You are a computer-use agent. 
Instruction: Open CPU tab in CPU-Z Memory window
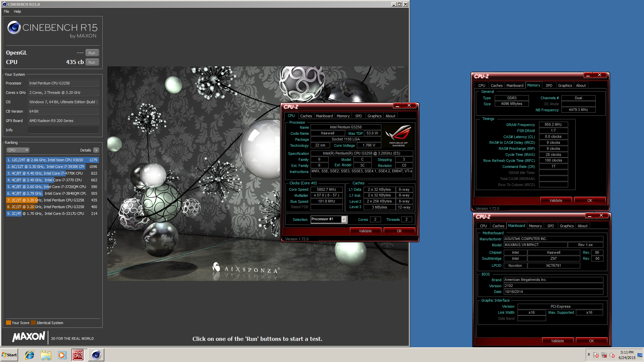point(482,85)
